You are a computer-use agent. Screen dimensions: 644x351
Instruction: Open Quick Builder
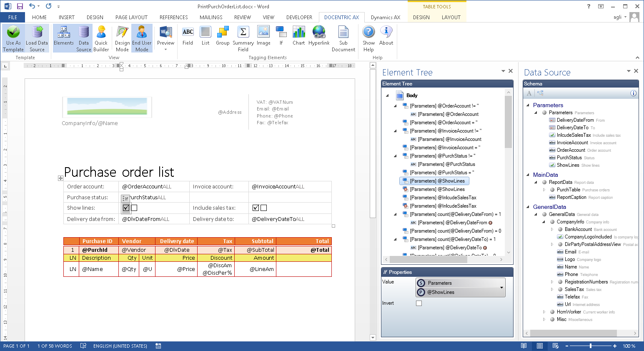(101, 38)
